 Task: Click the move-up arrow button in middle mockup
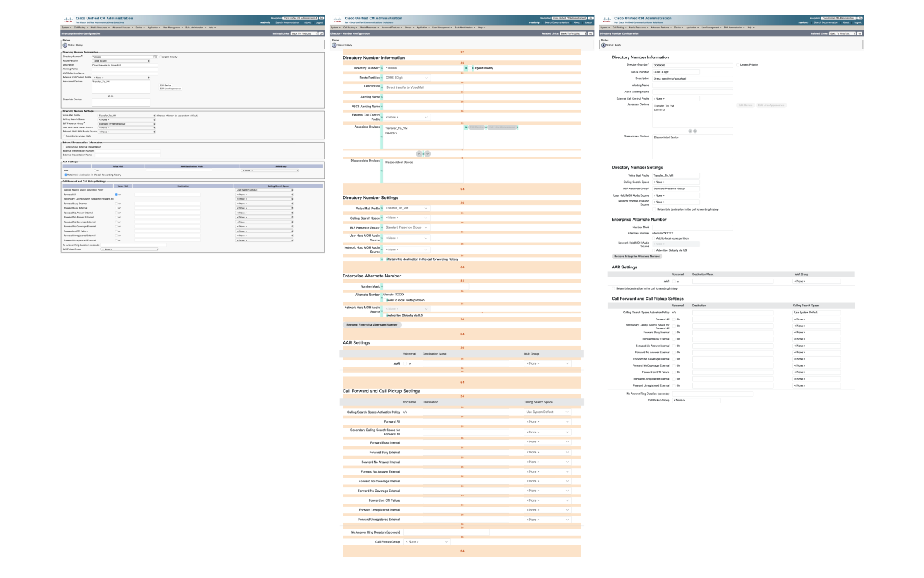pos(419,154)
